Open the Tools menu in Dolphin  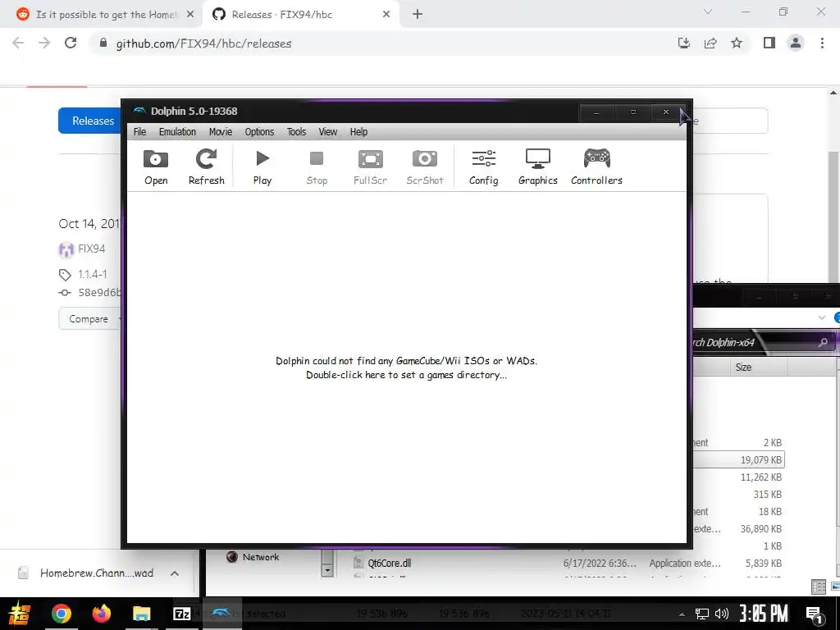[x=296, y=132]
